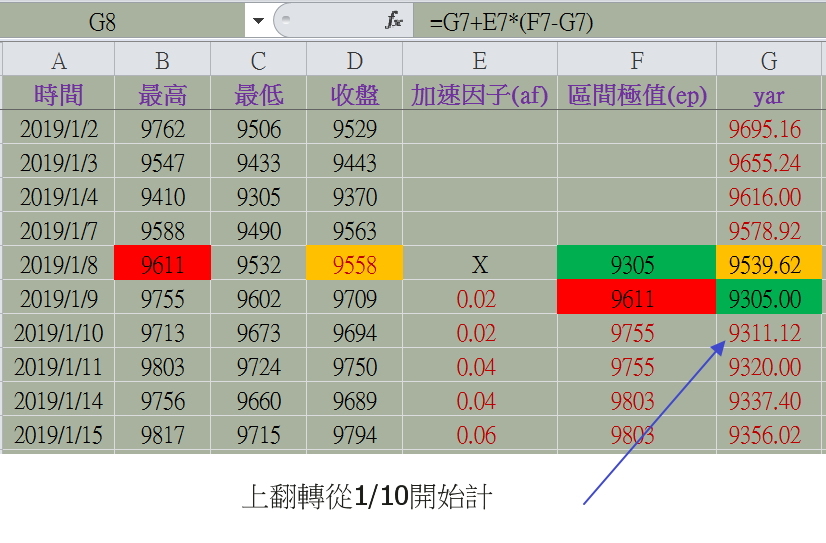Click af cell 0.02 on 2019/1/10 row
826x543 pixels.
480,332
